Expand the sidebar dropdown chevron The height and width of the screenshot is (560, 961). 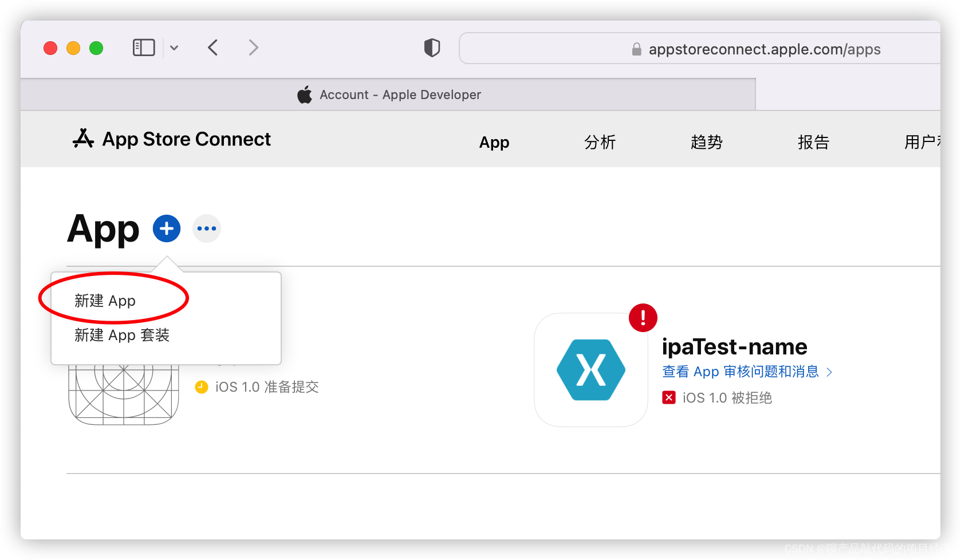(x=174, y=48)
